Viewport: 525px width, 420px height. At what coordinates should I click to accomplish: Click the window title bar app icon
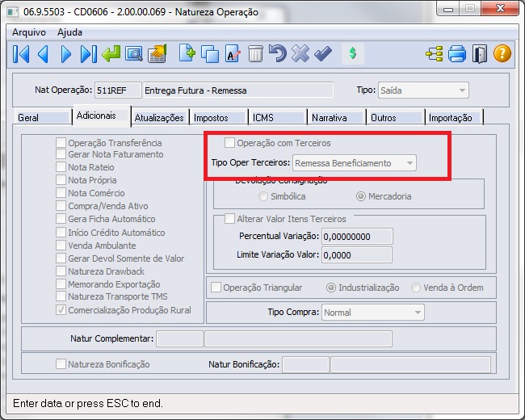pos(13,12)
